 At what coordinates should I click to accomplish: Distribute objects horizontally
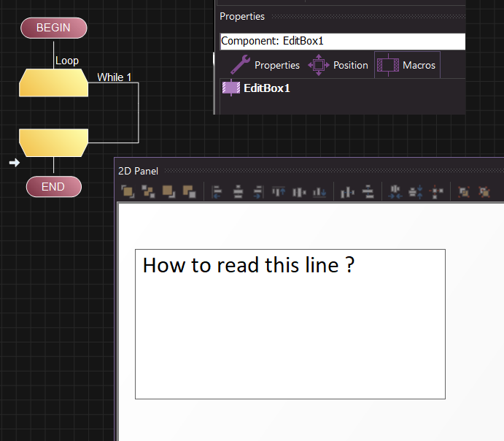[x=347, y=192]
